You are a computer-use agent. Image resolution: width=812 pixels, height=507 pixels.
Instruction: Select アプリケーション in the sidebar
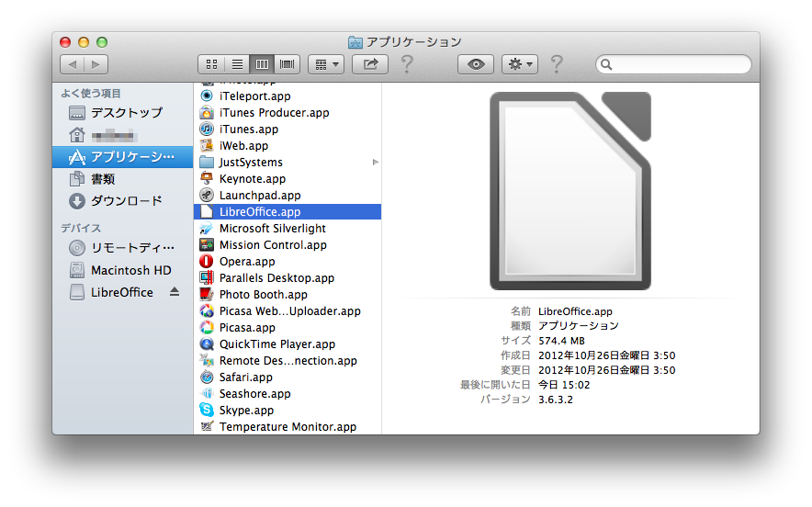123,157
